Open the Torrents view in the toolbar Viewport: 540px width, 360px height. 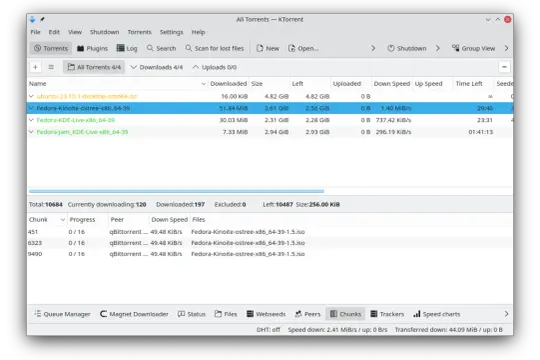(x=51, y=48)
